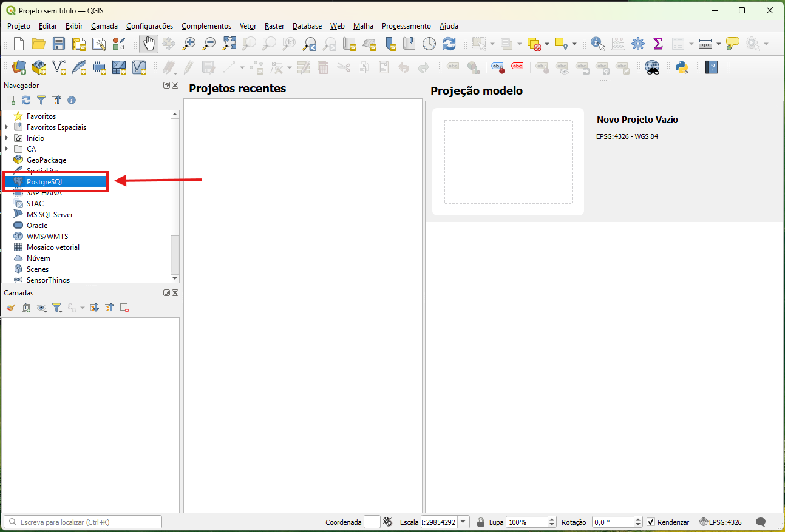Image resolution: width=785 pixels, height=532 pixels.
Task: Expand the C:\ drive node
Action: (7, 149)
